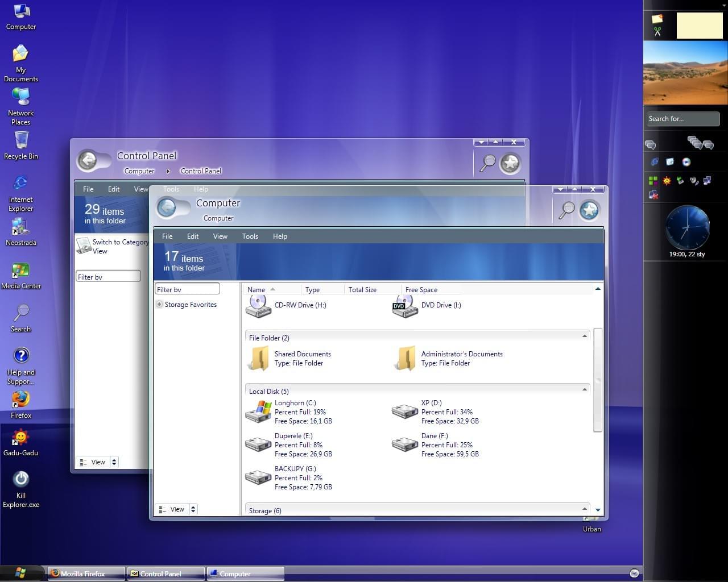Viewport: 728px width, 582px height.
Task: Click the Filter by field in Control Panel window
Action: (108, 277)
